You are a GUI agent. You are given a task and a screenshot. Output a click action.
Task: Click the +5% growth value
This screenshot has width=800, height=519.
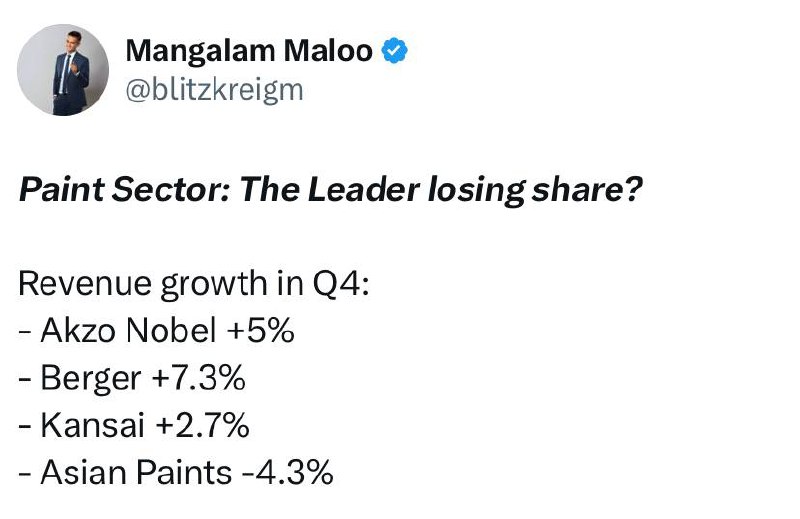[x=261, y=330]
